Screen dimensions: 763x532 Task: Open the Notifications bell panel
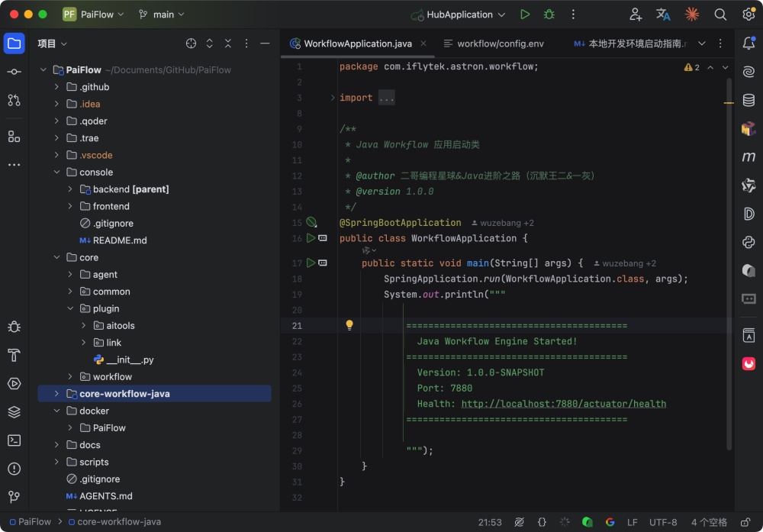(749, 44)
